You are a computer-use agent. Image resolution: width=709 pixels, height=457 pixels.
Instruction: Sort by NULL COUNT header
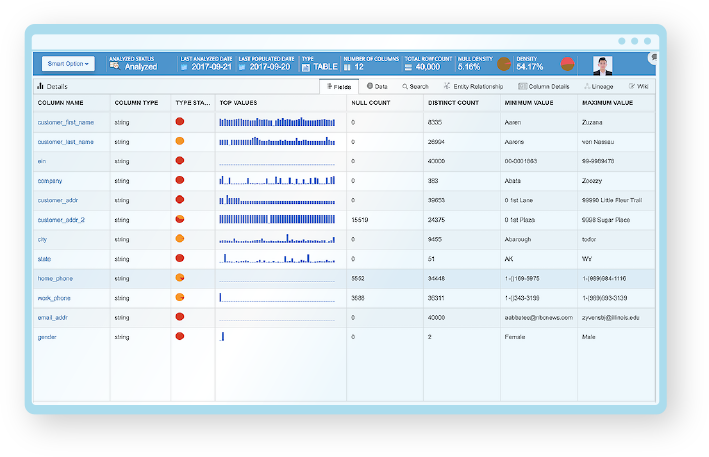tap(371, 103)
